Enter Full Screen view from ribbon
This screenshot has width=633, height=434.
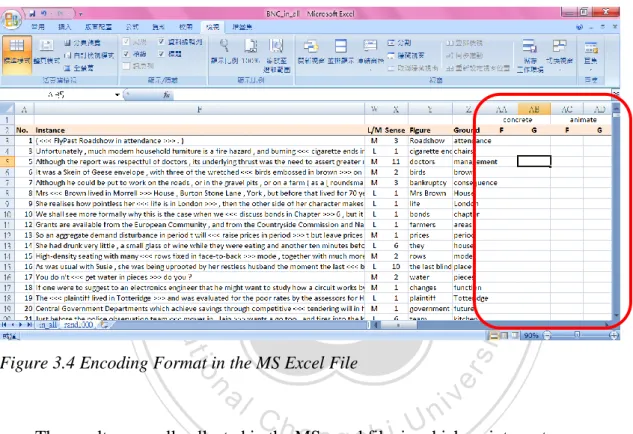(x=79, y=68)
